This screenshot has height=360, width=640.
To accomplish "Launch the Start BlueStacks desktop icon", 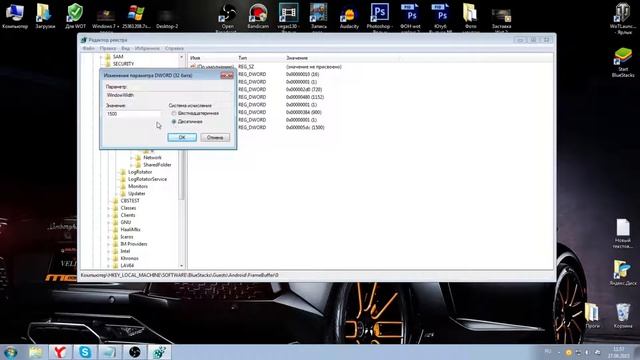I will point(623,62).
